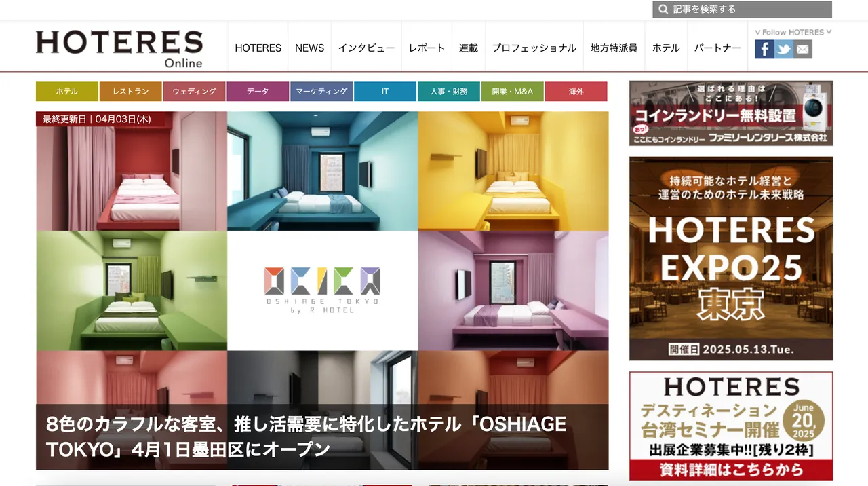Open the OSHIAGE TOKYO article headline
The height and width of the screenshot is (486, 868).
coord(306,436)
